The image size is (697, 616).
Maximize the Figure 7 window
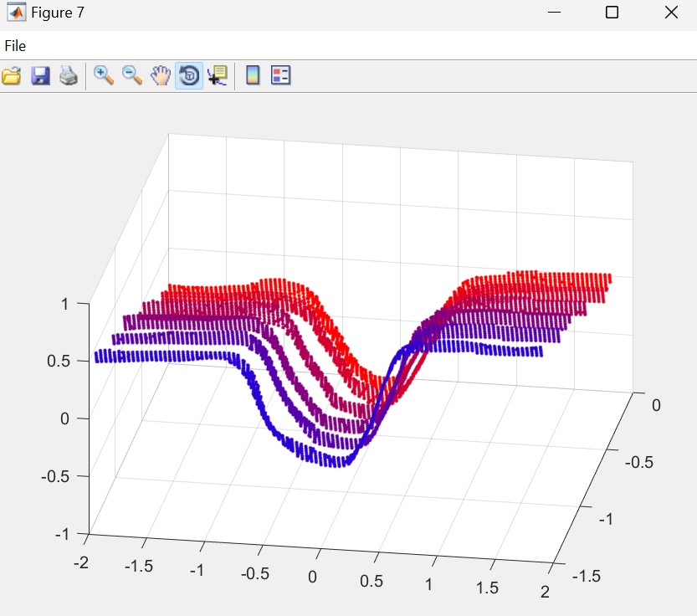[x=612, y=13]
